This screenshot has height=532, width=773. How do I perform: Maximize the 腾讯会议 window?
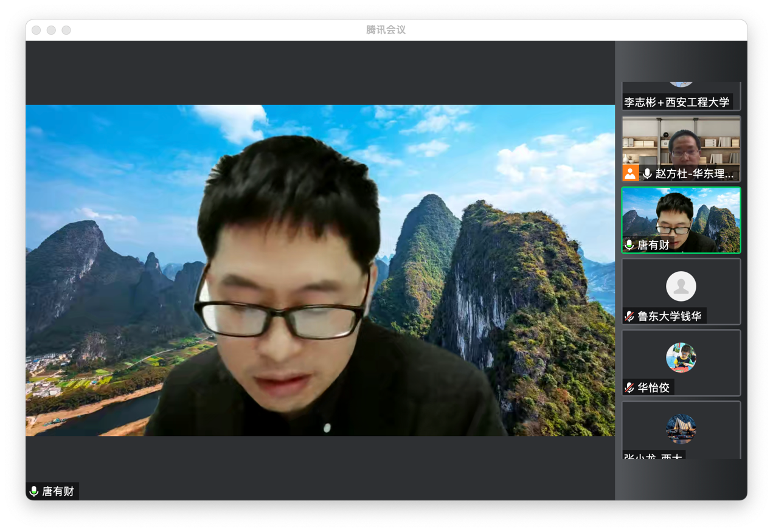pos(66,30)
